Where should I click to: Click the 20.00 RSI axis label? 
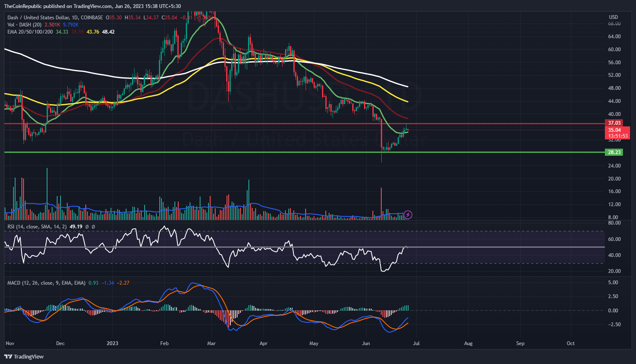tap(614, 271)
